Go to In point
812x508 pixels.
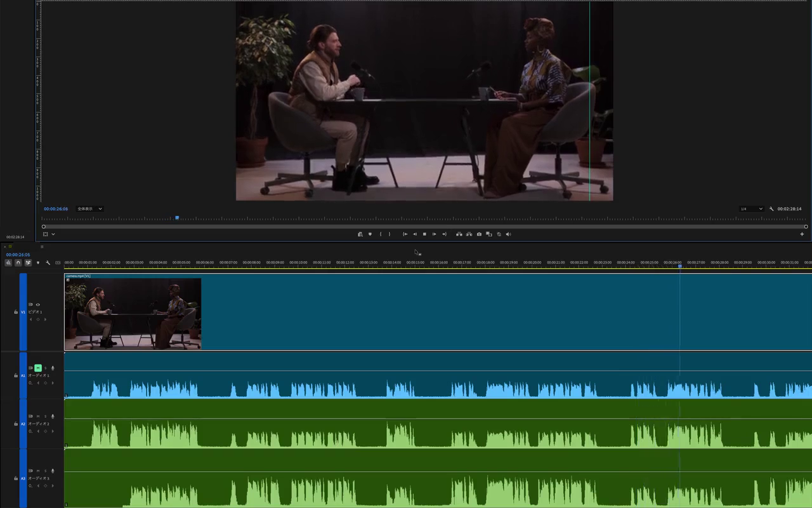click(x=405, y=234)
